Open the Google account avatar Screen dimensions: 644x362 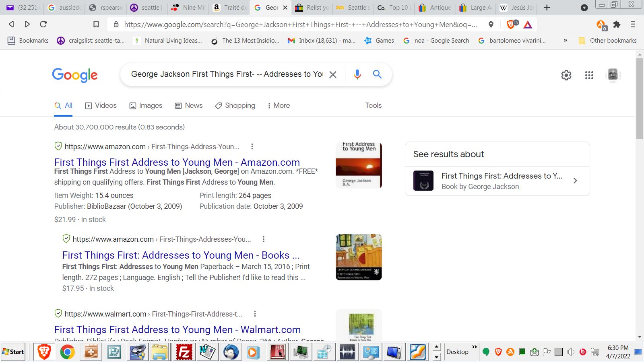pos(613,75)
